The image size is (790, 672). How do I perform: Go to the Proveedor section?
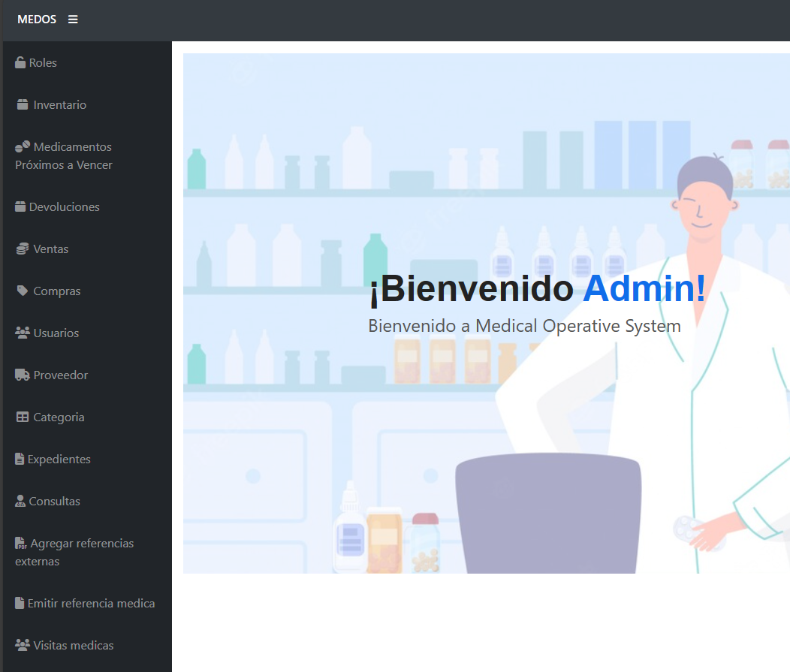click(61, 375)
